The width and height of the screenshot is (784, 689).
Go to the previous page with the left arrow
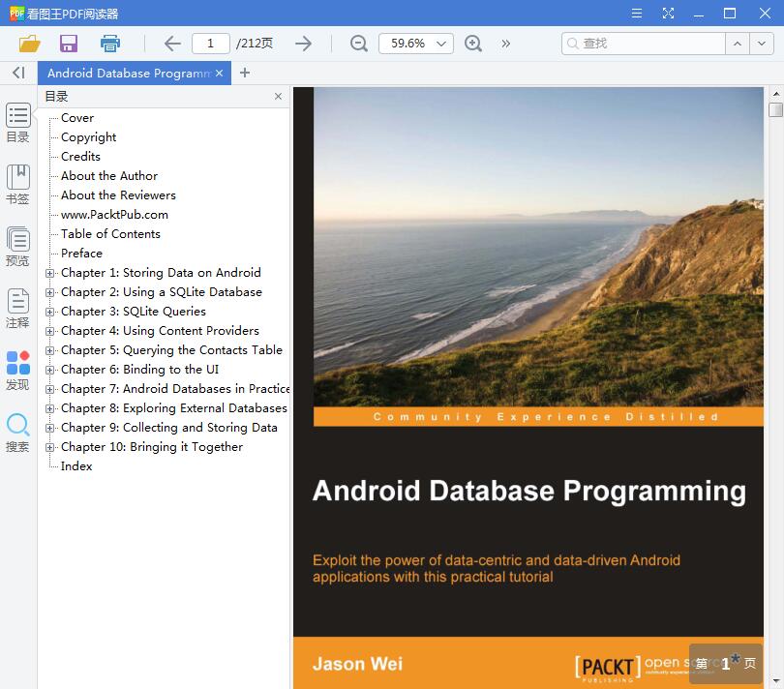click(172, 44)
